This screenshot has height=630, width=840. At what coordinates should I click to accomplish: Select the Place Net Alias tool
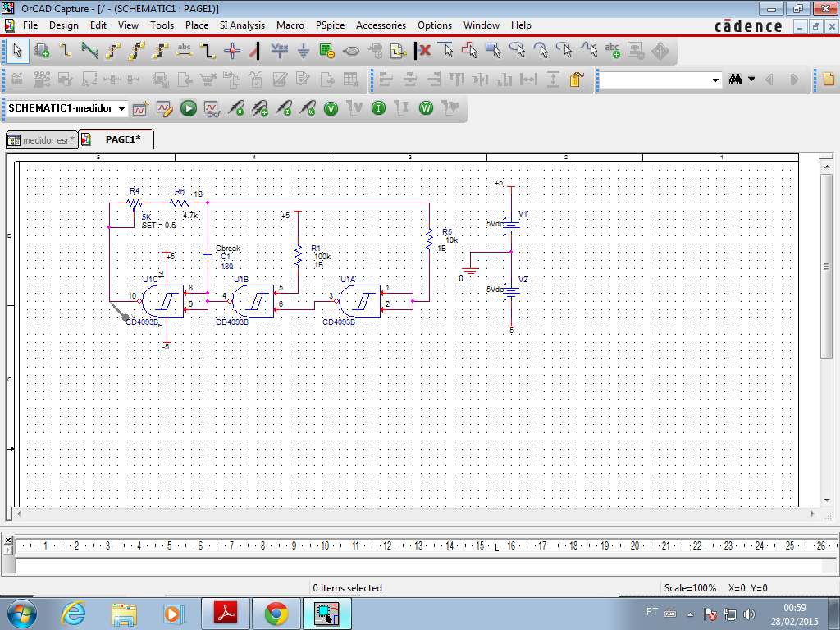tap(185, 51)
